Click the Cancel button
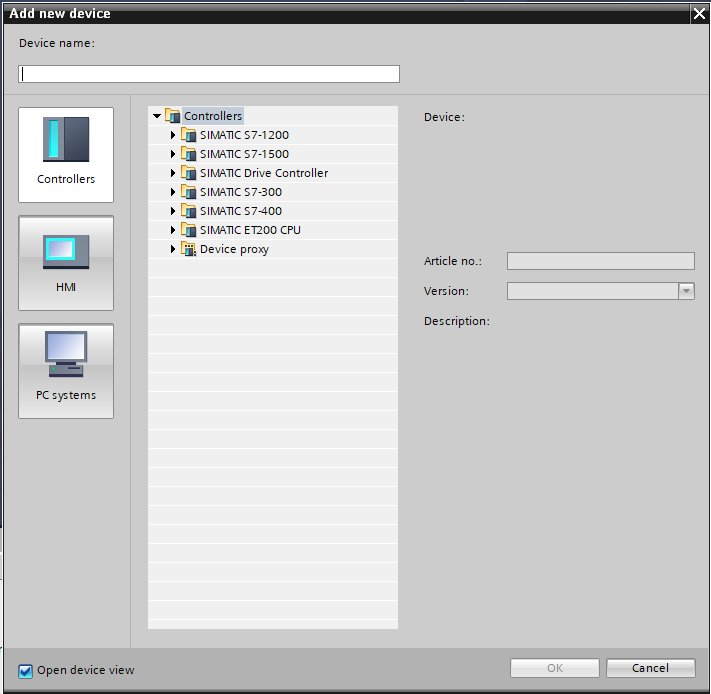Viewport: 711px width, 694px height. click(x=650, y=668)
